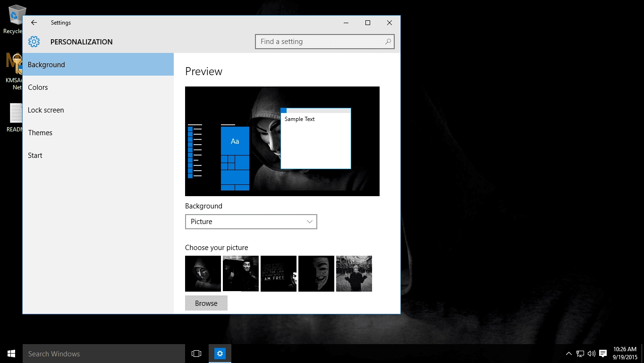The height and width of the screenshot is (363, 644).
Task: Click the Find a setting field
Action: [325, 42]
